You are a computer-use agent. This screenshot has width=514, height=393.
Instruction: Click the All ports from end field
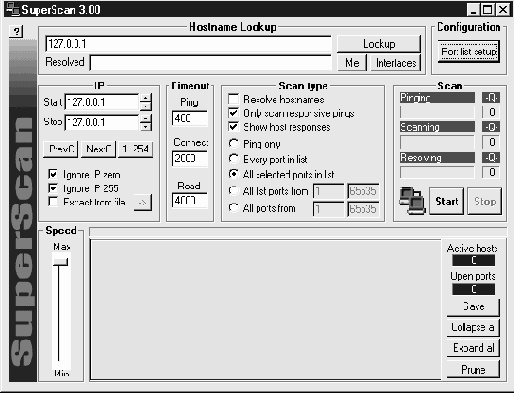pyautogui.click(x=363, y=209)
